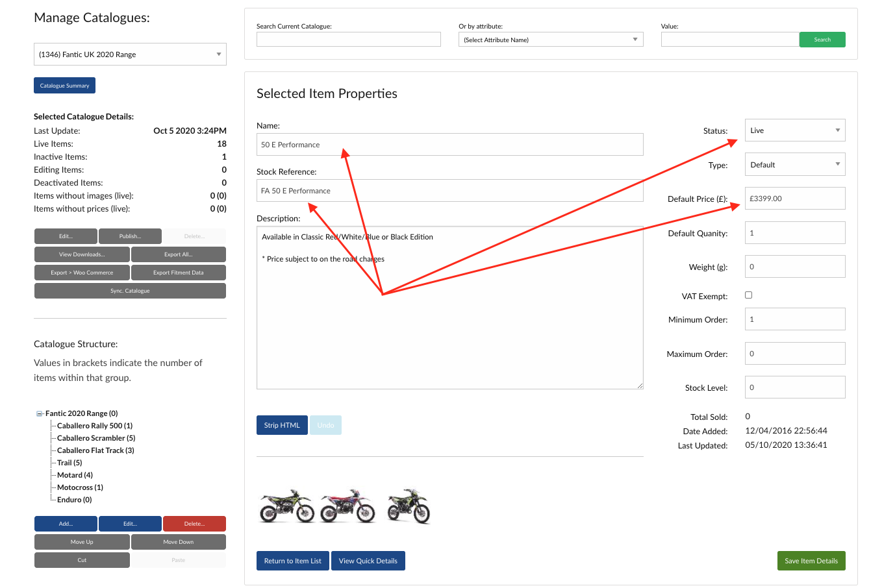The width and height of the screenshot is (895, 588).
Task: Click the first motorcycle thumbnail image
Action: (286, 506)
